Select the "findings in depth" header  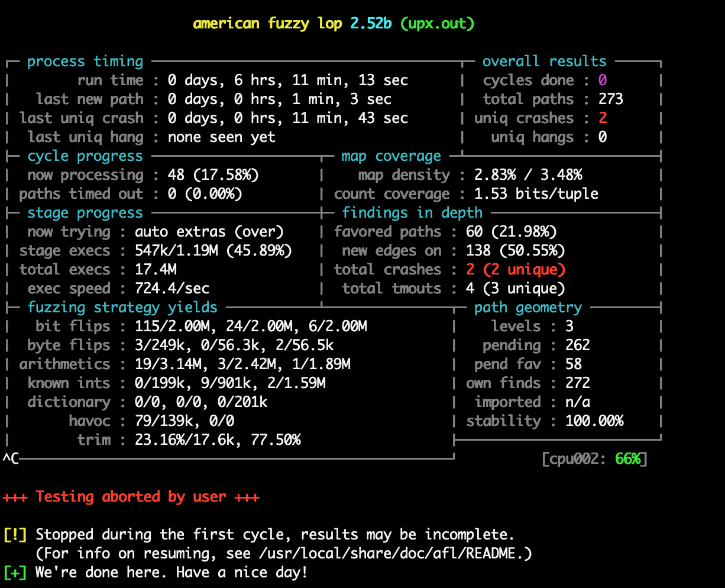coord(412,213)
